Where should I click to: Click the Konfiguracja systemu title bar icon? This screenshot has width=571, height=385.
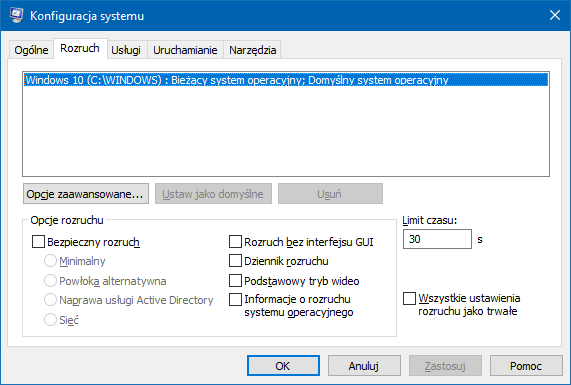(x=16, y=16)
